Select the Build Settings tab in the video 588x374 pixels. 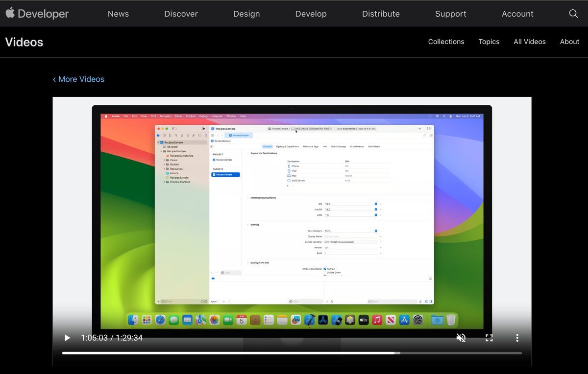coord(339,146)
